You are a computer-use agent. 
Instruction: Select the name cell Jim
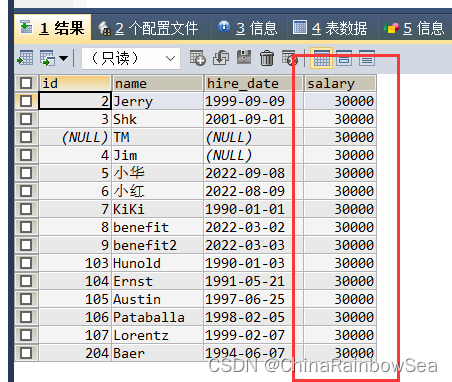click(157, 155)
